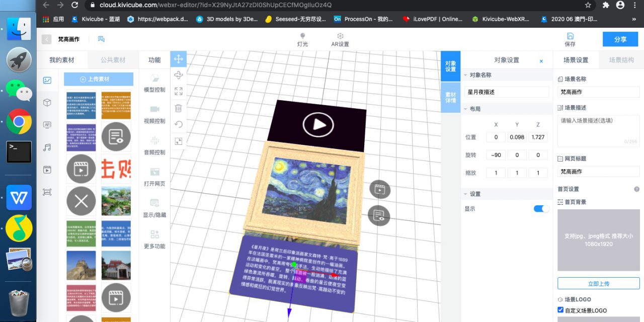Open AR设置 settings
This screenshot has width=644, height=322.
tap(340, 40)
